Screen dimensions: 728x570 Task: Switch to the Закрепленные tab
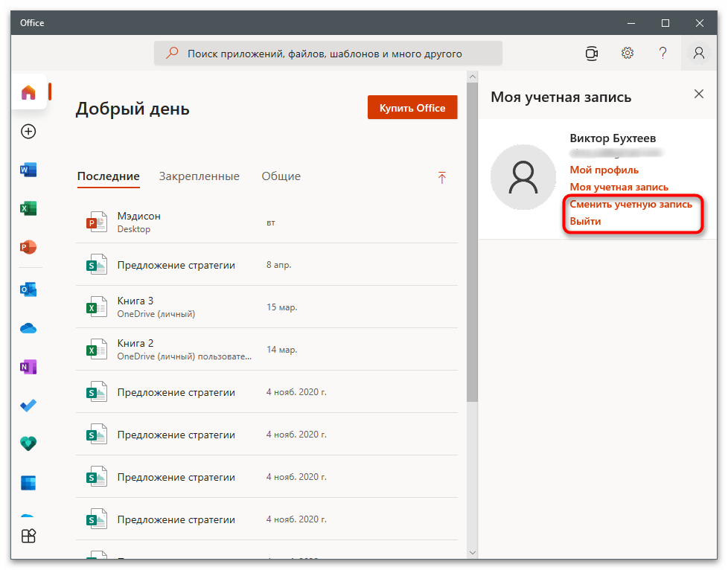(x=199, y=176)
